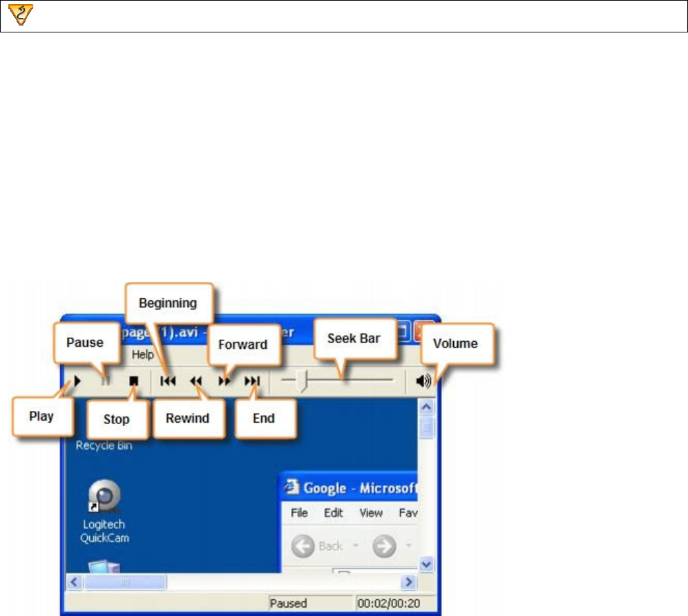
Task: Click the vertical scrollbar thumb
Action: pos(426,427)
